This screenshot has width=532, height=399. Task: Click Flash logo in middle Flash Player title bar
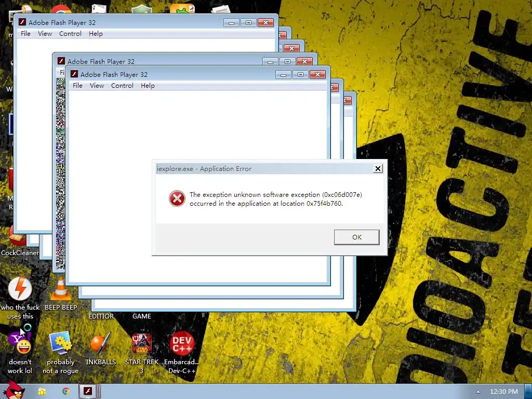point(61,61)
